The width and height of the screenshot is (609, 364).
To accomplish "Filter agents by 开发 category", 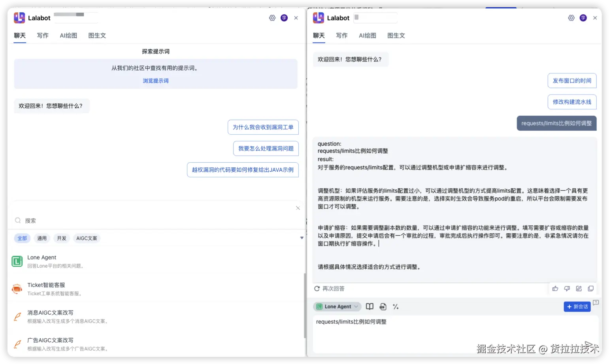I will coord(62,238).
